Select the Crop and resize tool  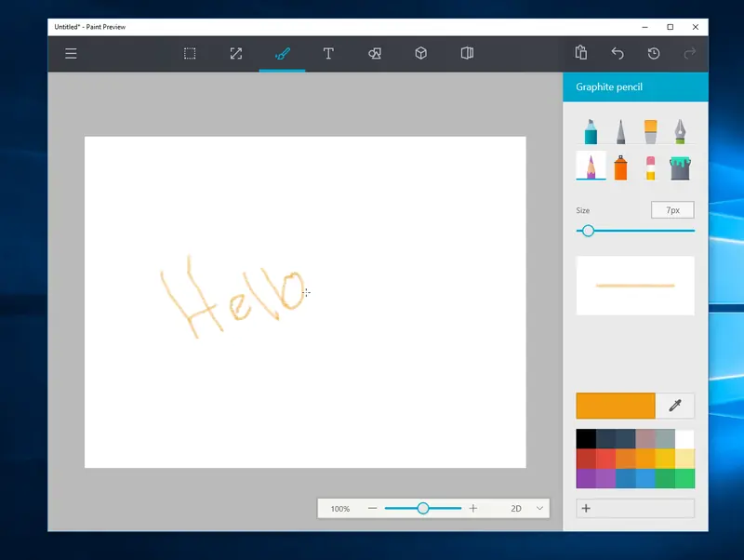pyautogui.click(x=235, y=53)
